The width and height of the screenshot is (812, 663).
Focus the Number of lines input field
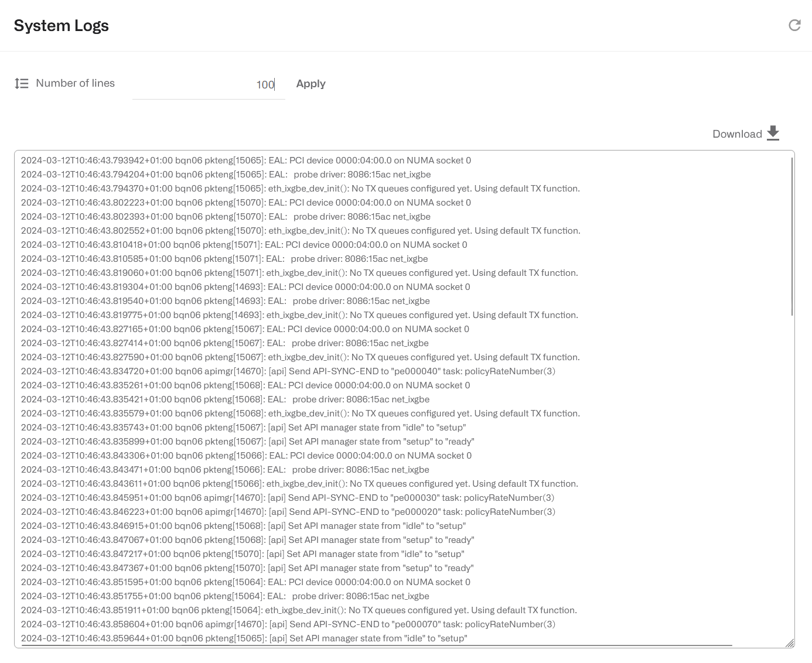[209, 84]
